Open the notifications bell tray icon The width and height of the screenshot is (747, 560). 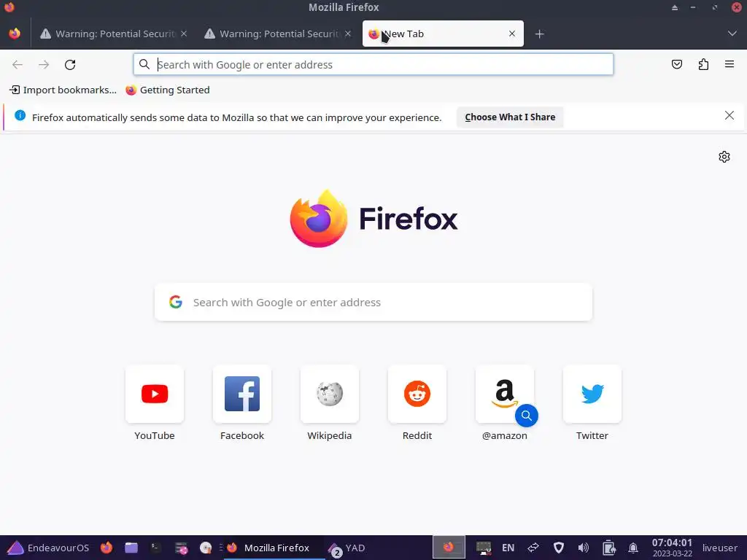tap(633, 548)
